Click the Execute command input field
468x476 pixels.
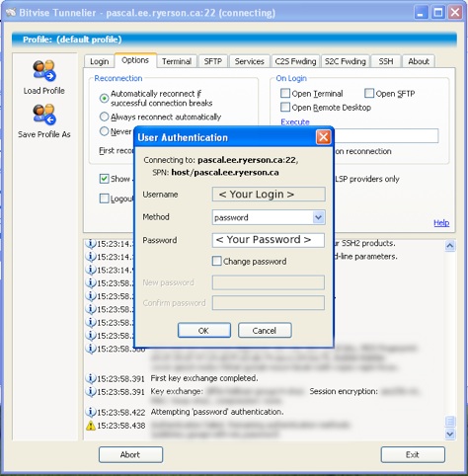click(x=386, y=135)
